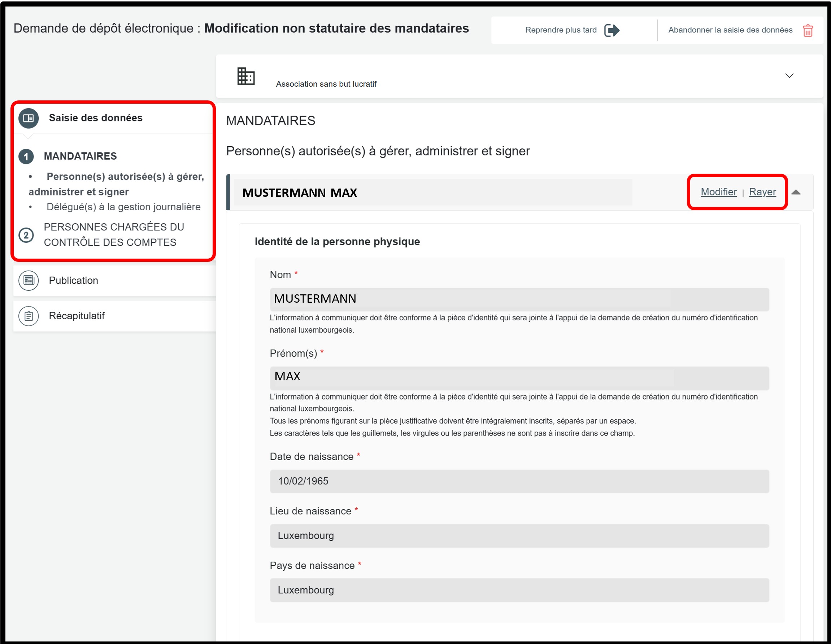Click the Reprendre plus tard exit-arrow icon
This screenshot has height=644, width=831.
(612, 30)
